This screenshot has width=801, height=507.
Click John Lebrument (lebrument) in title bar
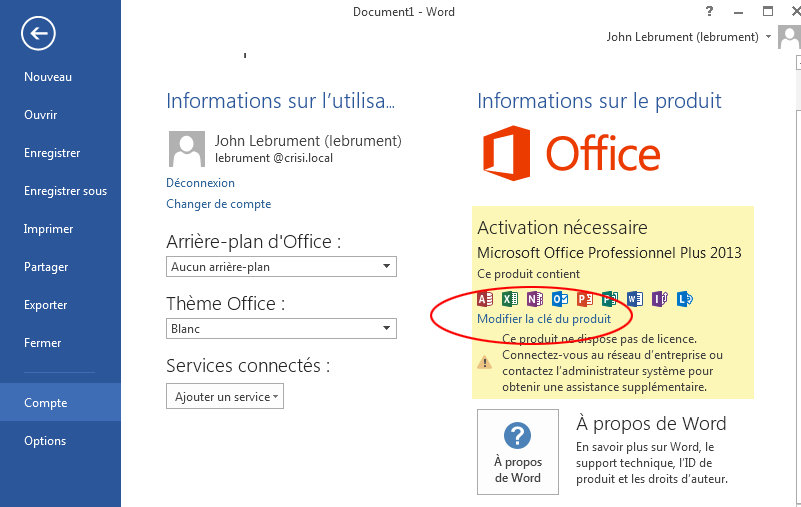click(x=682, y=37)
